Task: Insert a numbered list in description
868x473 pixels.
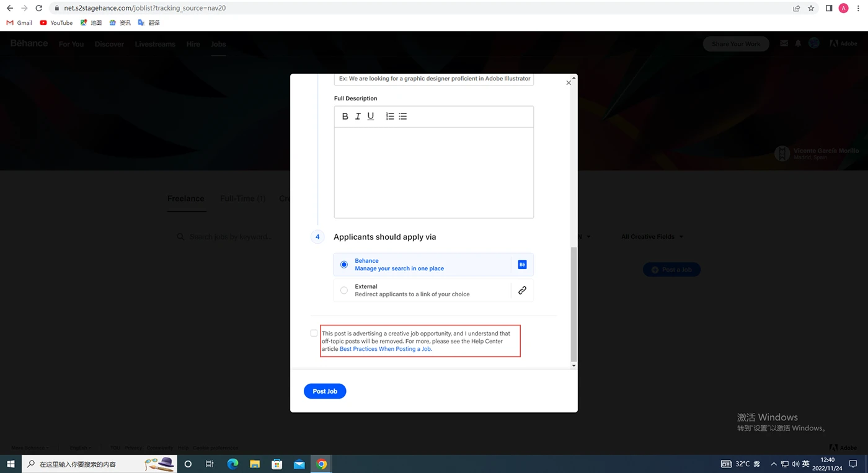Action: 390,117
